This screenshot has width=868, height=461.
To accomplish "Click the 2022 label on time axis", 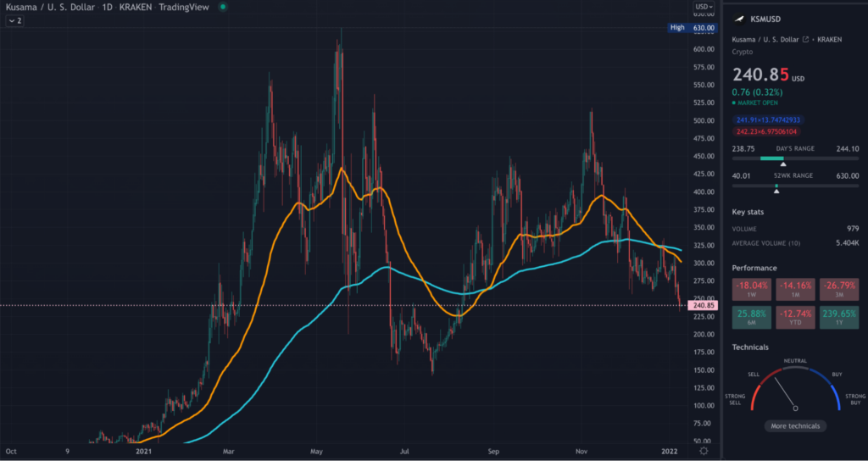I will 670,451.
